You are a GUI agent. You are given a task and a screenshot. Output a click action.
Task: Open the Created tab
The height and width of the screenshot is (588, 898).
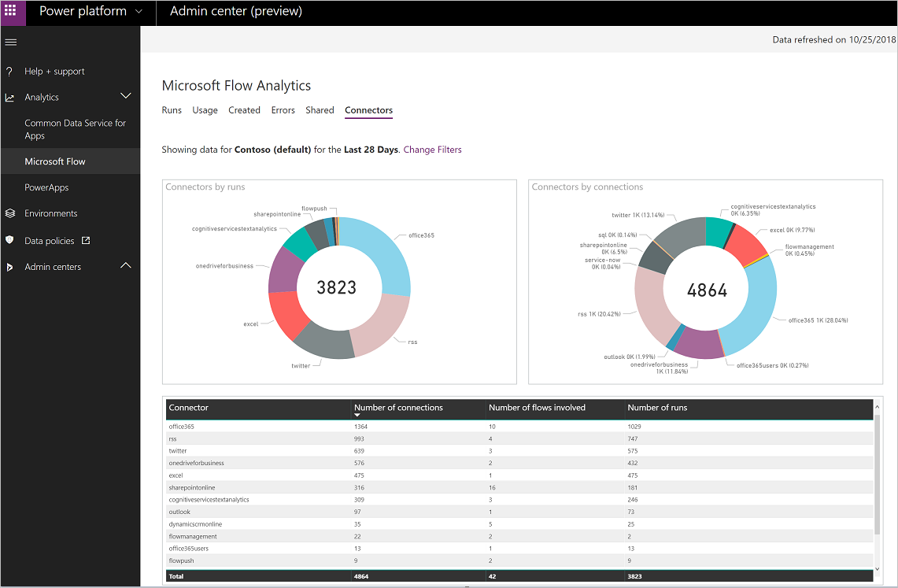coord(244,110)
